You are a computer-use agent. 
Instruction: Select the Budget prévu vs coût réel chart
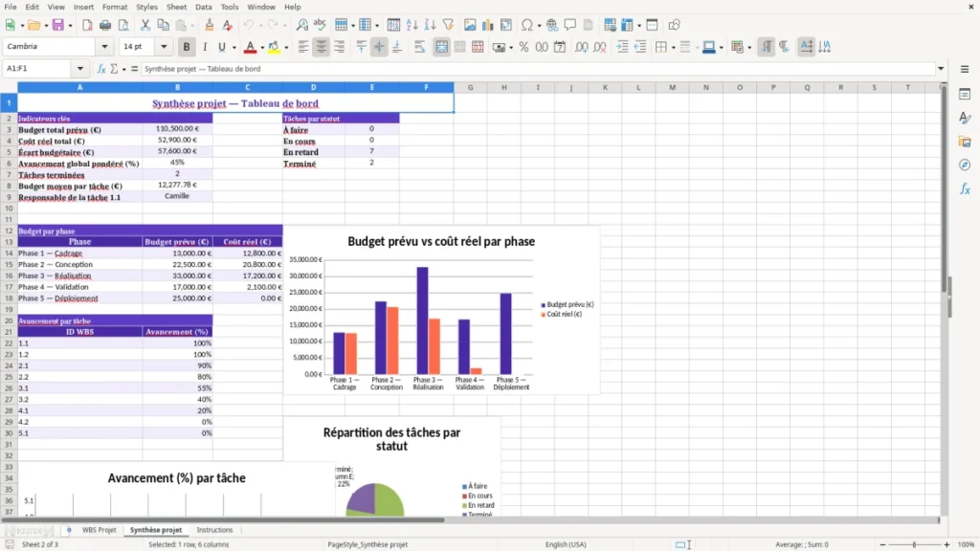pyautogui.click(x=441, y=311)
